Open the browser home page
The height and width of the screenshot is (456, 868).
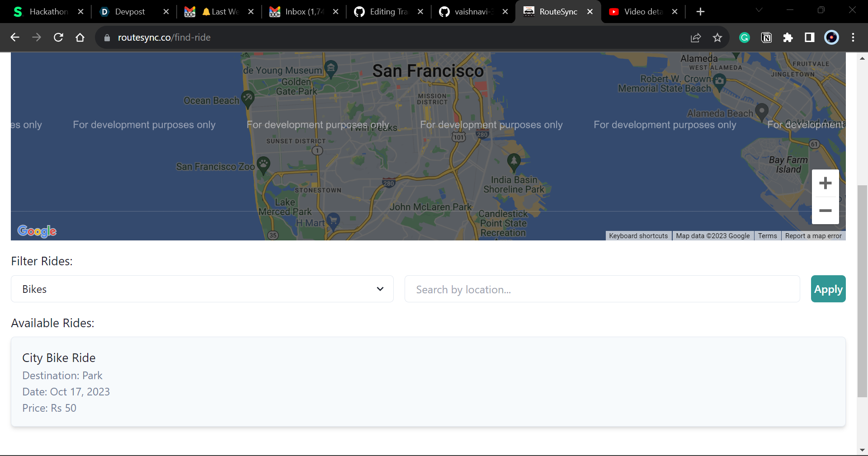(80, 38)
